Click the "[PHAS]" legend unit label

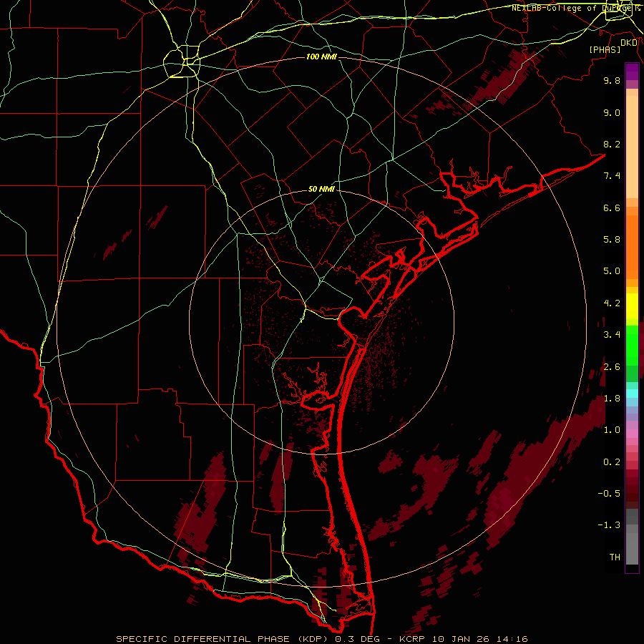(605, 50)
